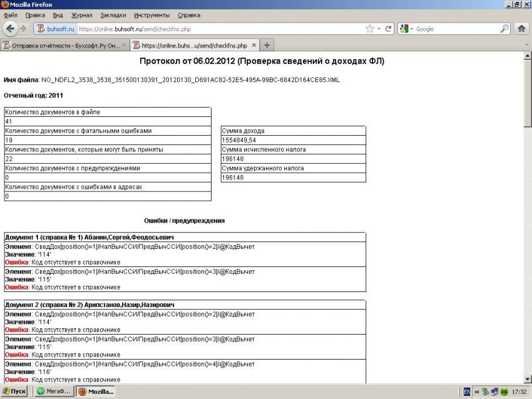Click the Пуск start button
This screenshot has height=399, width=532.
[x=15, y=392]
